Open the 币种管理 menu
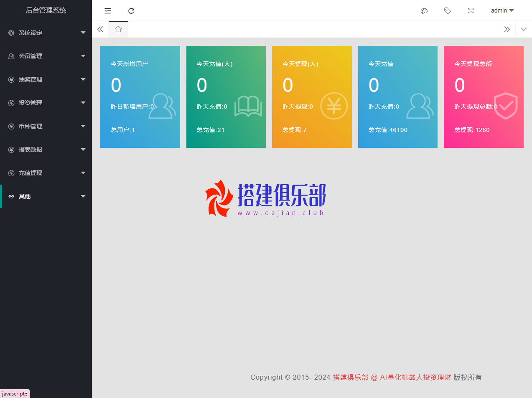The height and width of the screenshot is (398, 532). point(46,126)
